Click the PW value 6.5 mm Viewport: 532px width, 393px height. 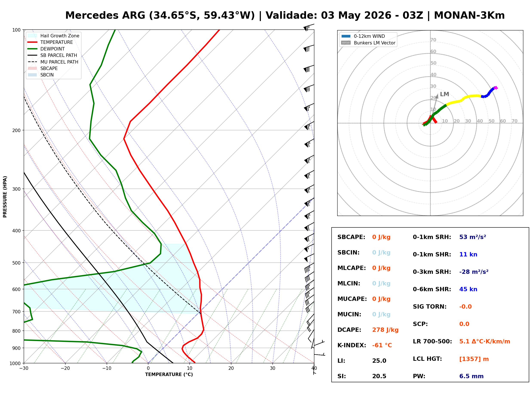pyautogui.click(x=471, y=376)
